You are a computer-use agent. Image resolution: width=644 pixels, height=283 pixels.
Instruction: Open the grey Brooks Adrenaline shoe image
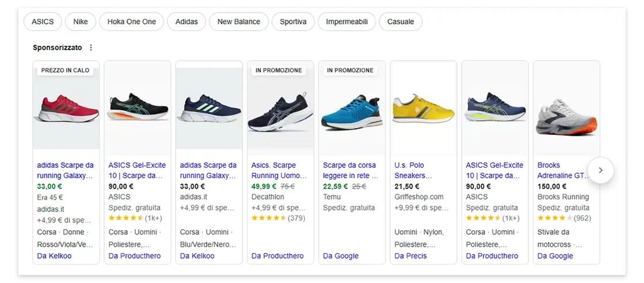click(x=566, y=108)
